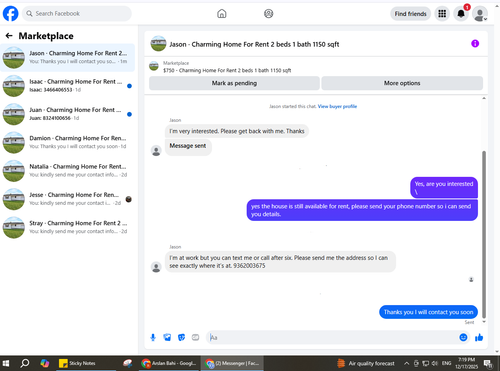Open Windows taskbar search

[x=24, y=363]
